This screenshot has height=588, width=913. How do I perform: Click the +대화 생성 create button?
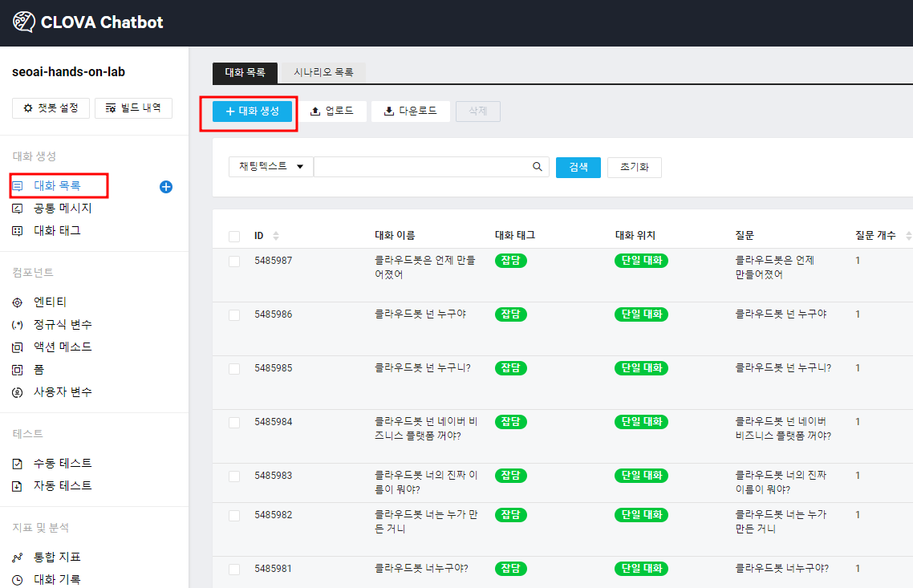coord(250,111)
